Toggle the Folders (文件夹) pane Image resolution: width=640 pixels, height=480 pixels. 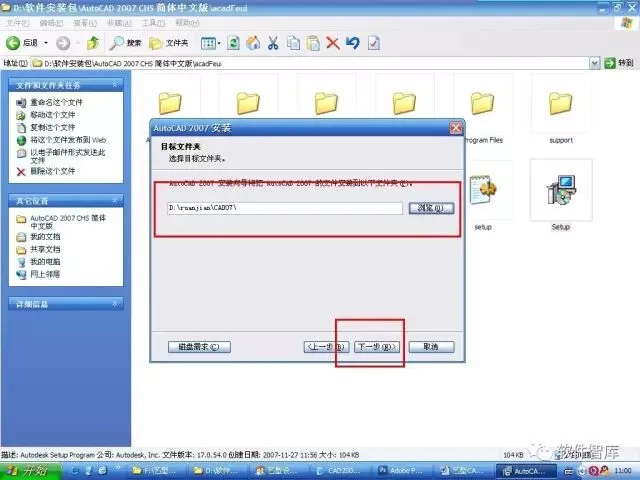click(x=168, y=43)
